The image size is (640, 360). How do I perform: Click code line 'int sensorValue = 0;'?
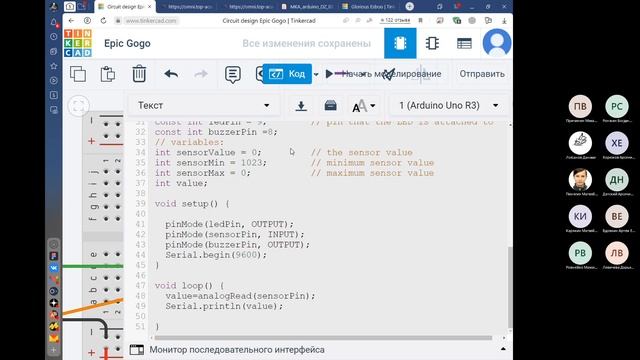[x=208, y=152]
